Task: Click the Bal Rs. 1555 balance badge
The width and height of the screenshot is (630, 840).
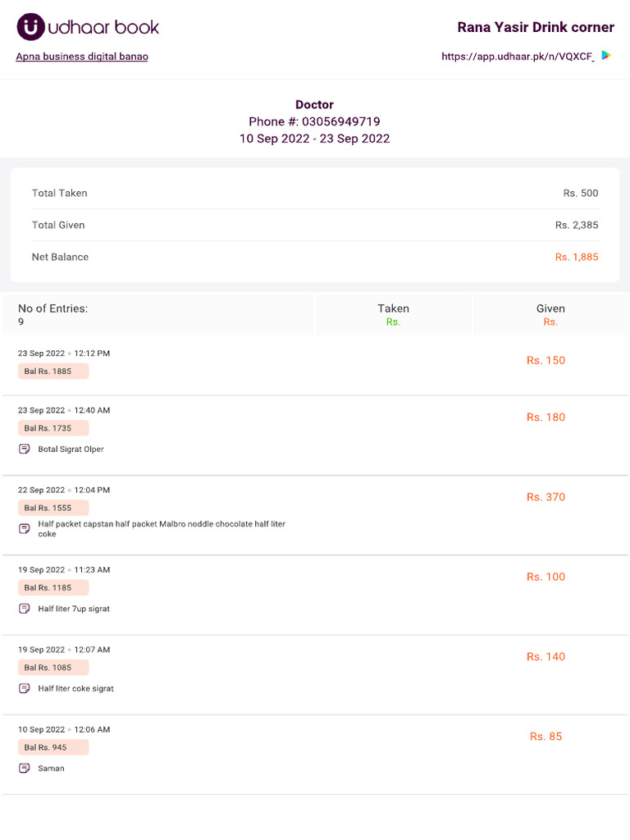Action: (x=52, y=508)
